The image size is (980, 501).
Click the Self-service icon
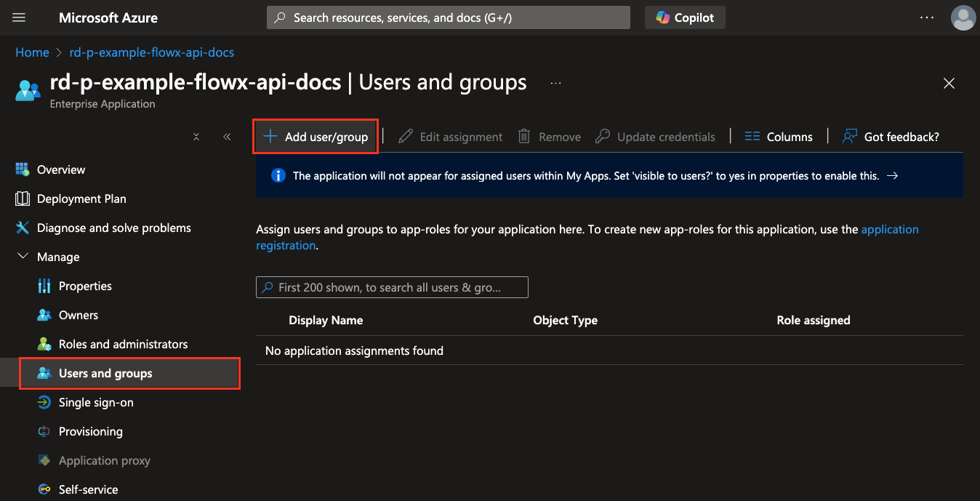[x=44, y=489]
